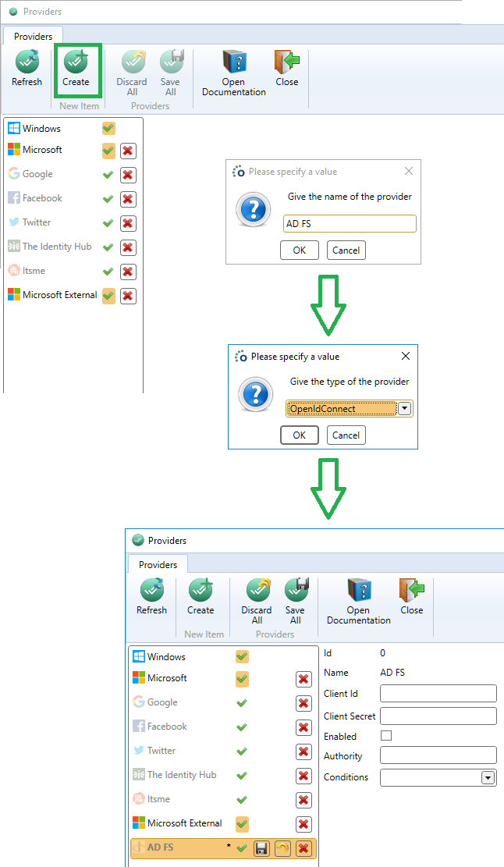The image size is (504, 867).
Task: Click Save All in the bottom Providers window
Action: coord(296,602)
